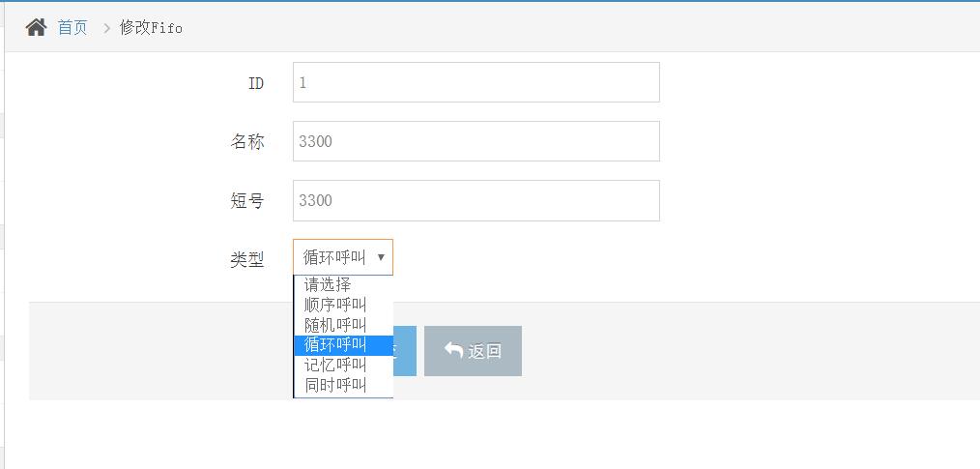Choose the 请选择 placeholder option
980x469 pixels.
[x=329, y=284]
